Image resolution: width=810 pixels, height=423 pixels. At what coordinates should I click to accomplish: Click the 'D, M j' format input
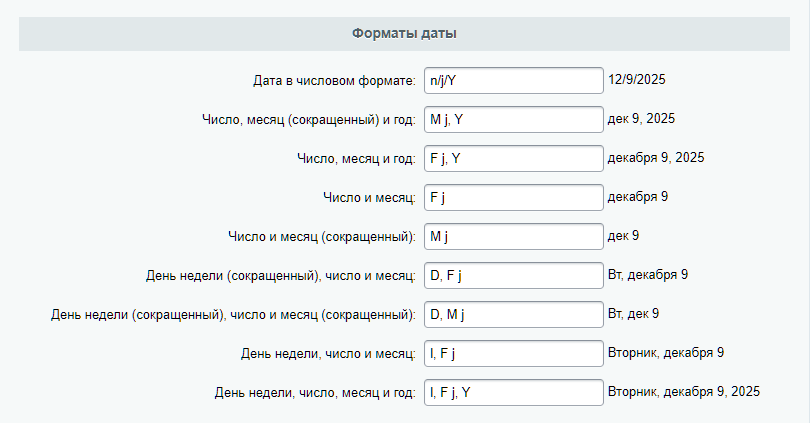click(x=513, y=314)
